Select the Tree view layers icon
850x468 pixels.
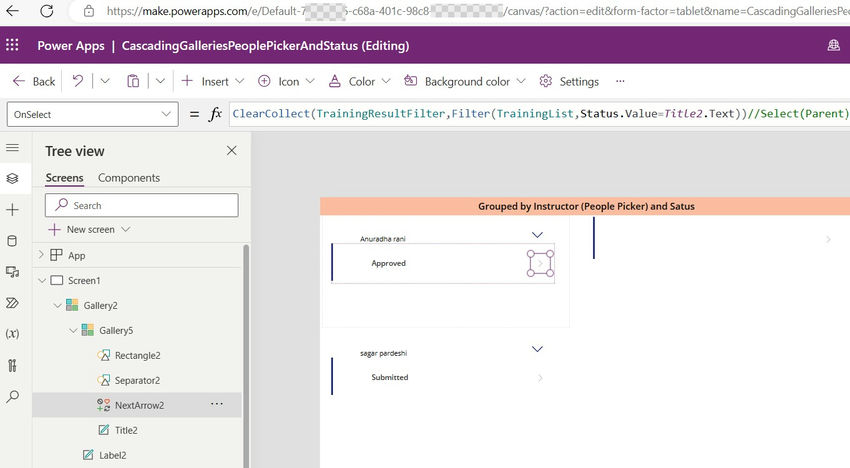coord(12,178)
